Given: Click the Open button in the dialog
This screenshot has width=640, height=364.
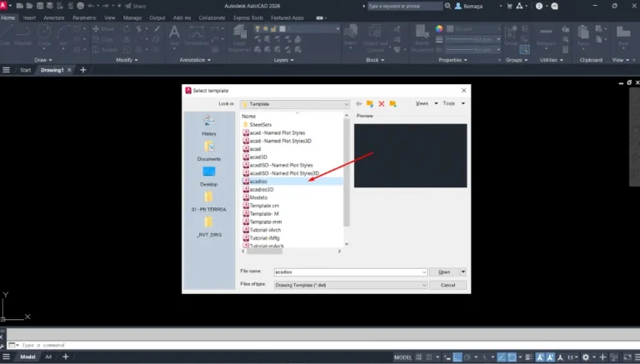Looking at the screenshot, I should click(444, 272).
